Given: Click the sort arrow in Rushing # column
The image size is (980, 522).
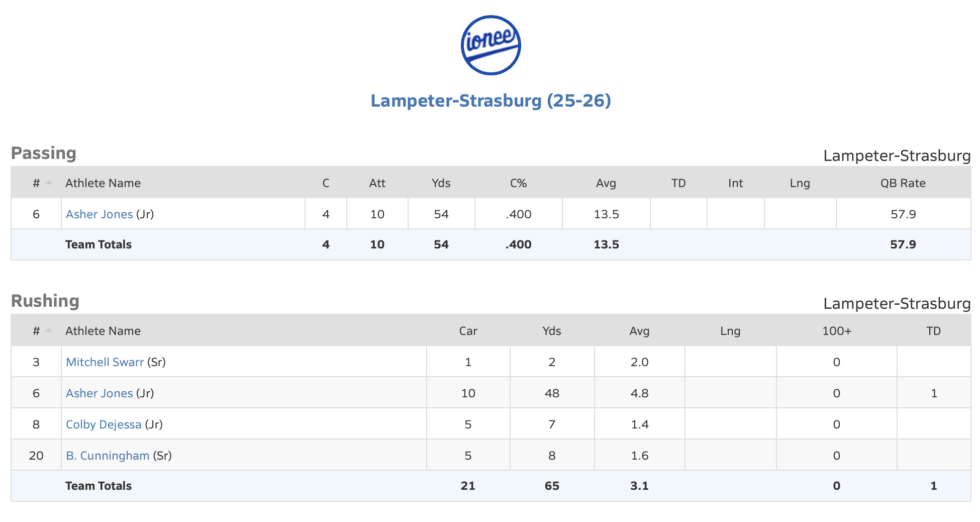Looking at the screenshot, I should click(49, 330).
